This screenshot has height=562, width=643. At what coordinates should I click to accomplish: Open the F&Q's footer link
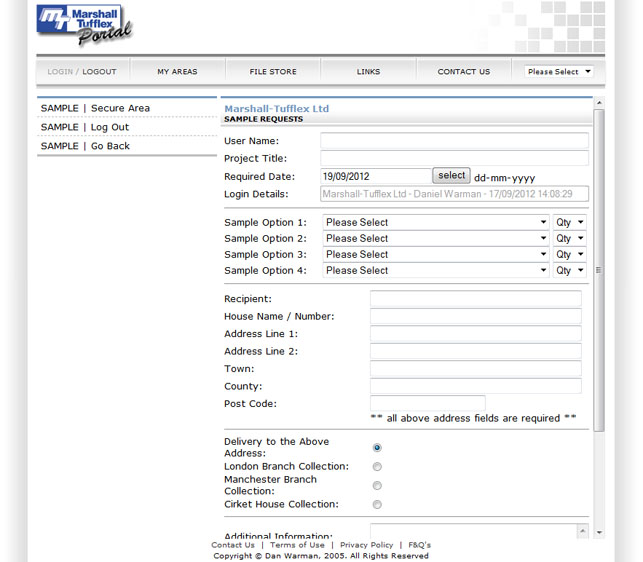tap(419, 545)
